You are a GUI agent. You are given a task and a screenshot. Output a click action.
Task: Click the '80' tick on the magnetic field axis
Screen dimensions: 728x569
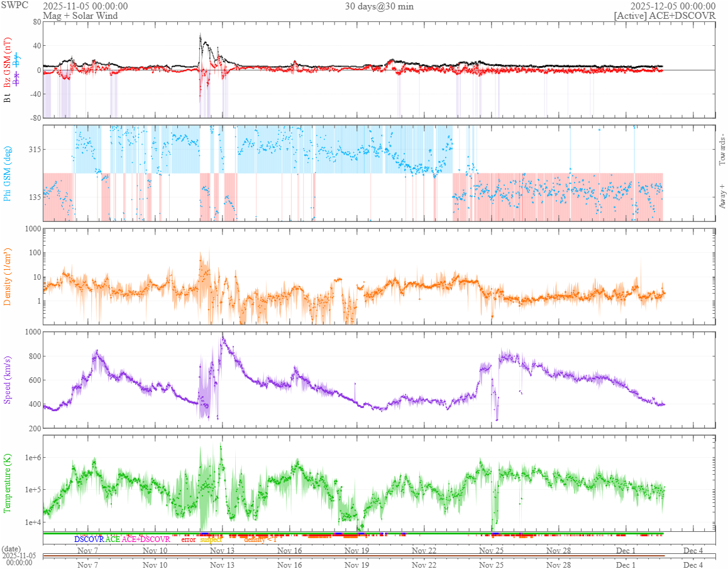[x=36, y=22]
